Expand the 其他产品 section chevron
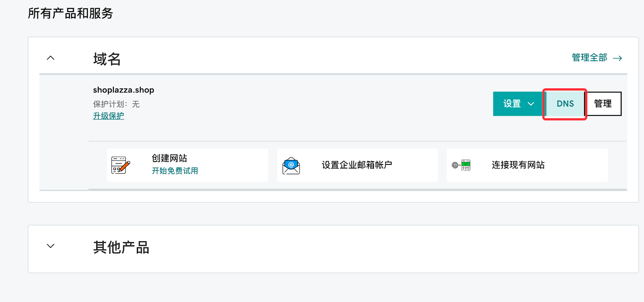The height and width of the screenshot is (302, 644). [50, 246]
